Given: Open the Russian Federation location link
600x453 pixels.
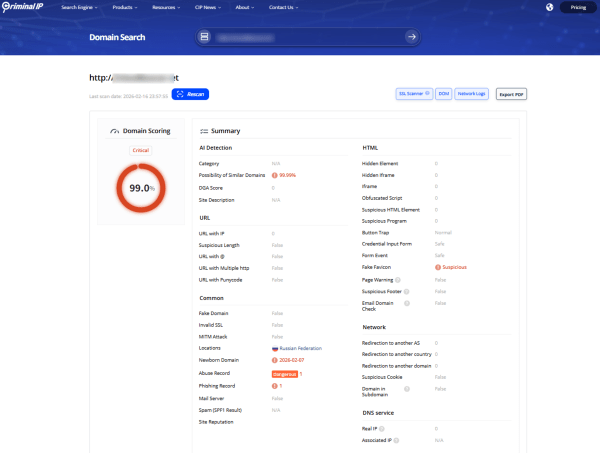Looking at the screenshot, I should click(300, 348).
